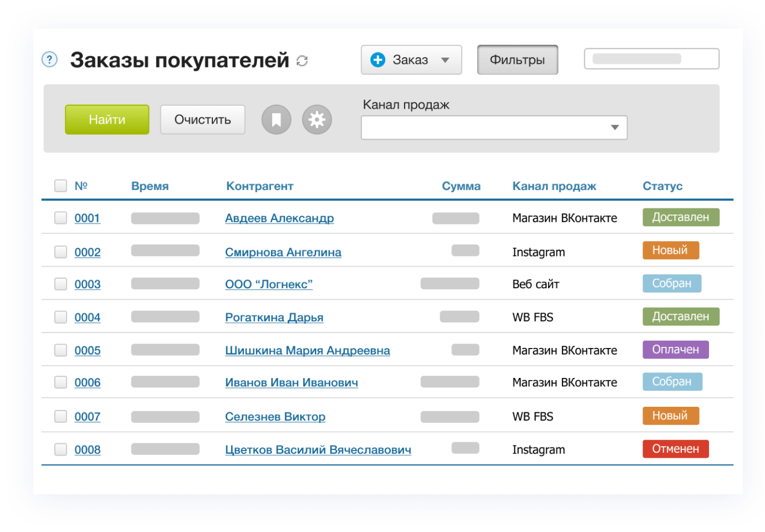Toggle the Фильтры button
The height and width of the screenshot is (532, 765).
[517, 60]
